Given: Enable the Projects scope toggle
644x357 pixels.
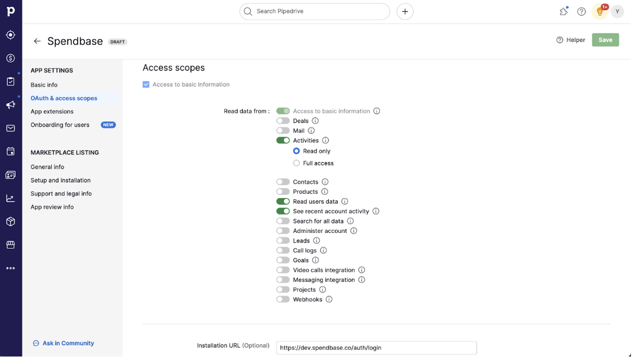Looking at the screenshot, I should click(283, 290).
